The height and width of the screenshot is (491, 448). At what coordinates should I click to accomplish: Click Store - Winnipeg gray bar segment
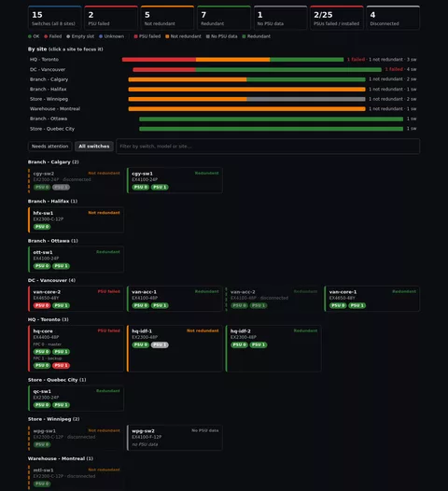point(306,99)
